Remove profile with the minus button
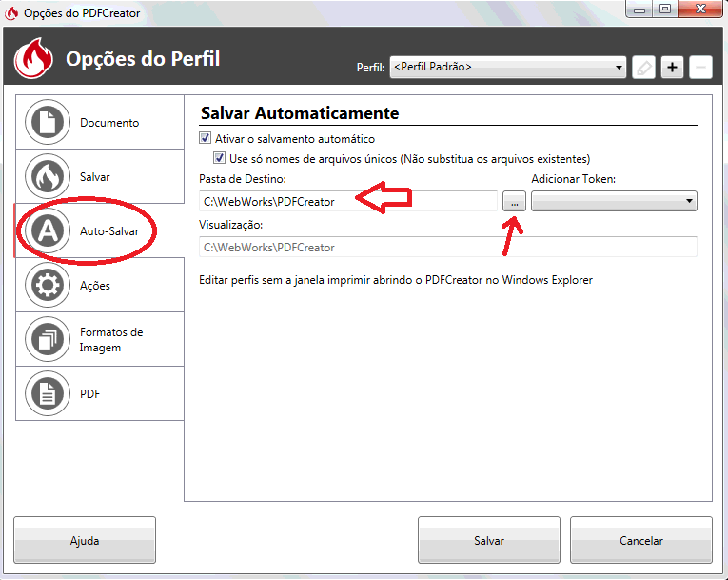This screenshot has width=728, height=580. click(x=700, y=68)
